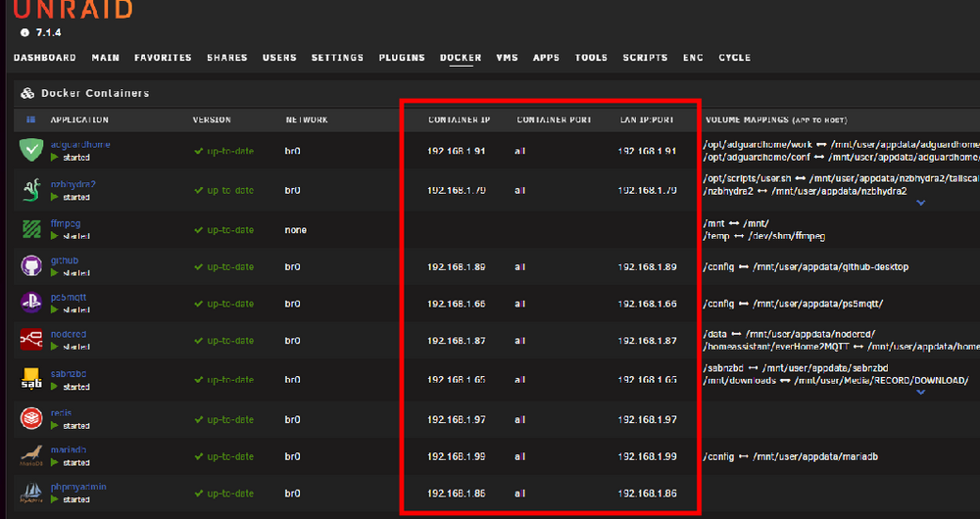Click the list view icon beside Application
This screenshot has height=519, width=980.
point(30,119)
